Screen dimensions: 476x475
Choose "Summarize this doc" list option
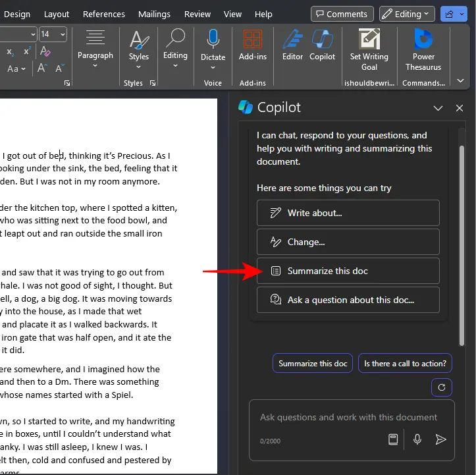[x=348, y=271]
